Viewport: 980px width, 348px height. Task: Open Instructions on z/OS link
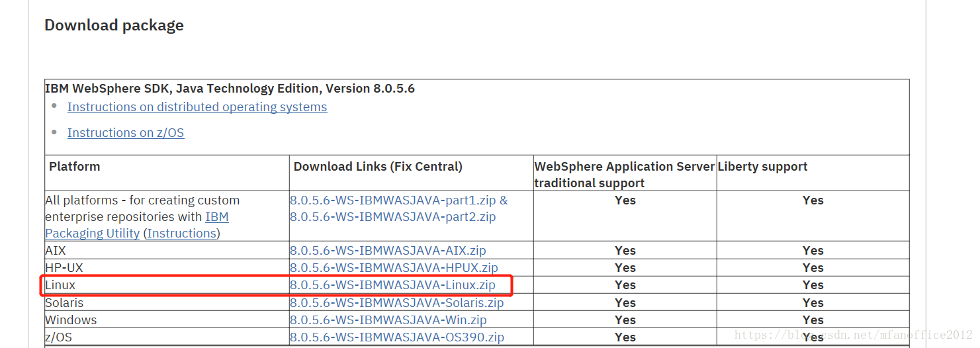coord(126,133)
